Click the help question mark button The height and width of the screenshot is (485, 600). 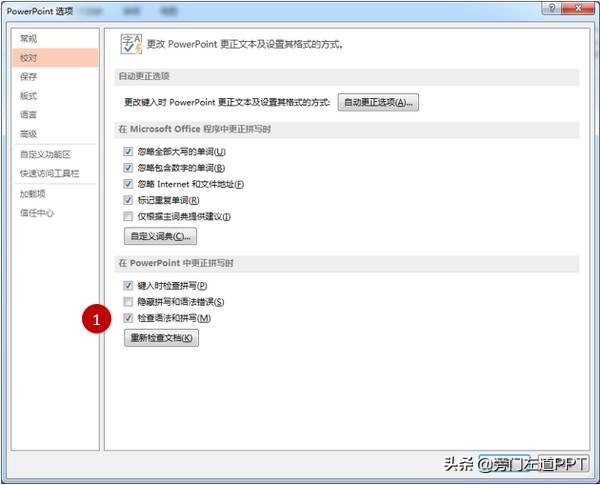[551, 8]
